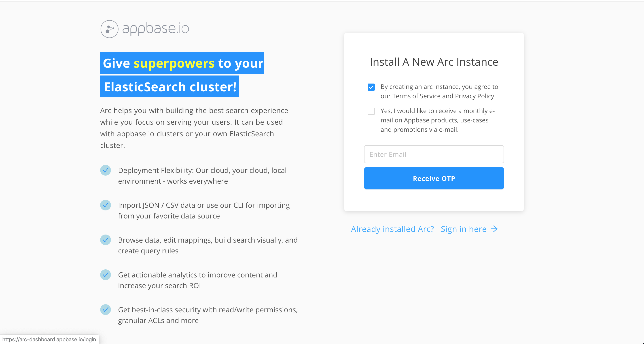Viewport: 644px width, 344px height.
Task: Click the Receive OTP button
Action: [434, 178]
